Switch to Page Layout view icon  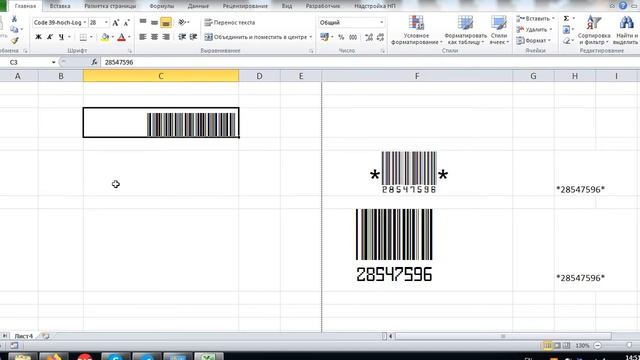(557, 345)
